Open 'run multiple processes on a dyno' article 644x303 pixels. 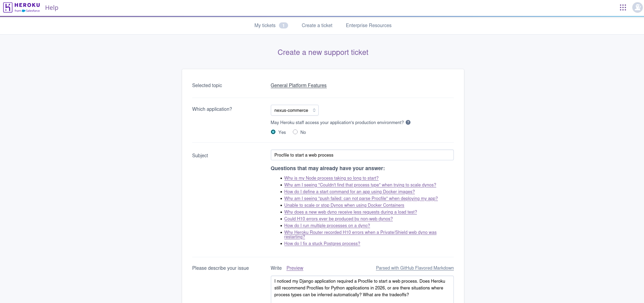pos(327,225)
